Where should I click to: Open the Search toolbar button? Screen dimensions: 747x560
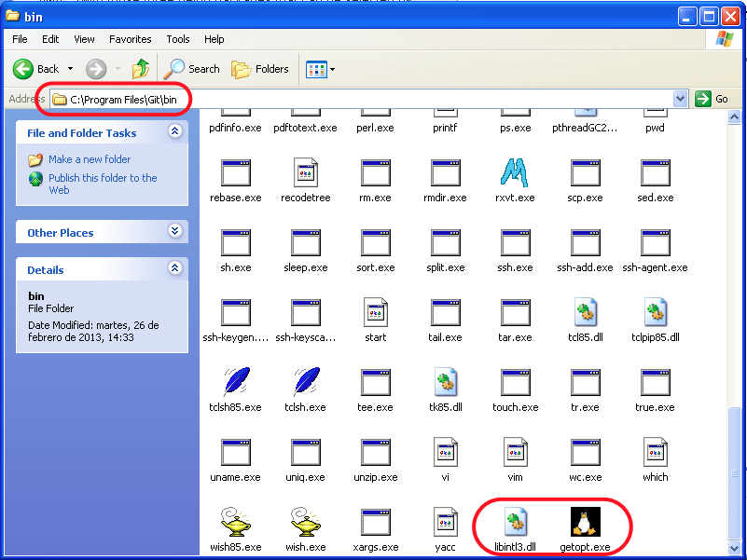pos(192,69)
